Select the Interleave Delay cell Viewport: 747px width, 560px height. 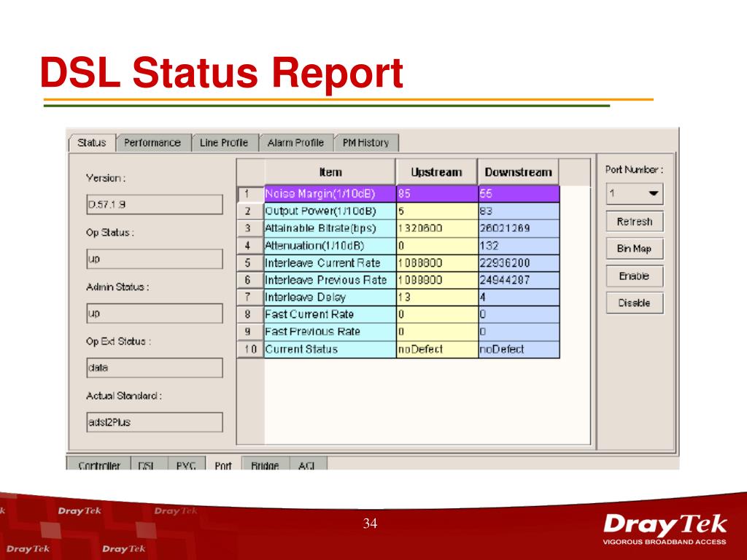click(330, 297)
